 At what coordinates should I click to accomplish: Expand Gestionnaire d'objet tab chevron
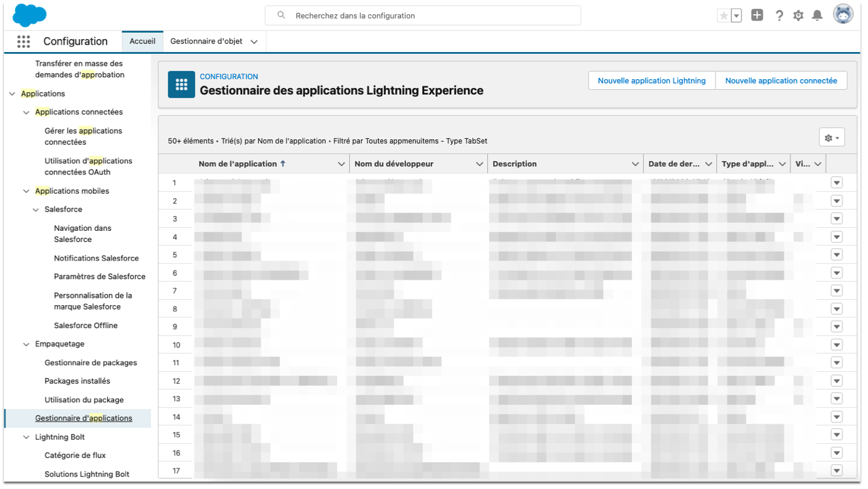tap(254, 41)
